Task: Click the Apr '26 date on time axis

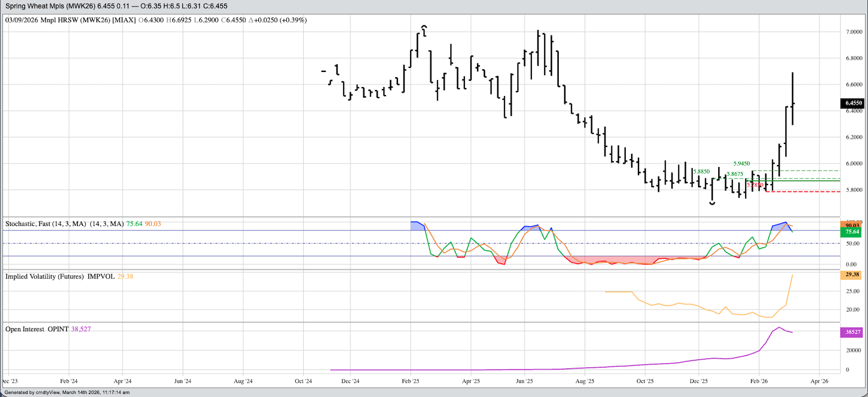Action: 819,381
